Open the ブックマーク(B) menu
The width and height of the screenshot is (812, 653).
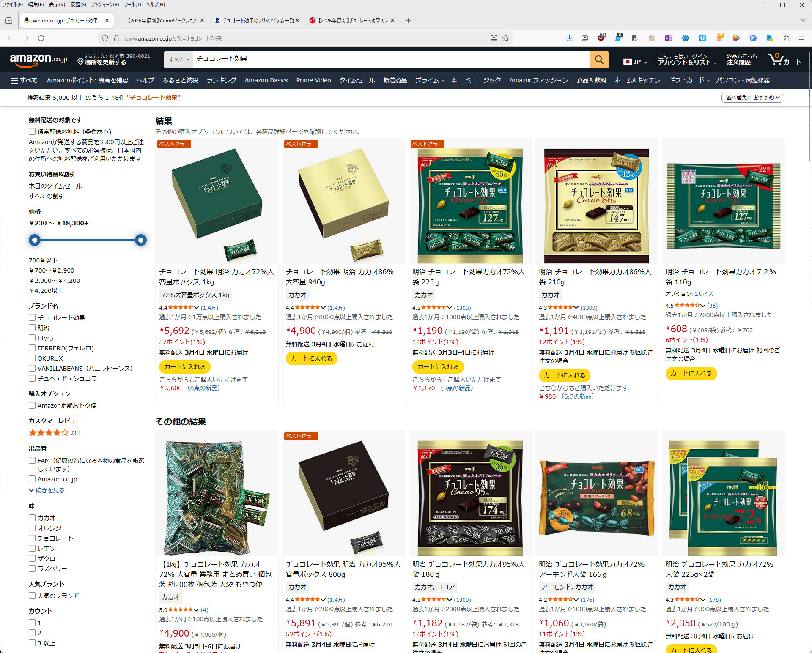click(104, 5)
